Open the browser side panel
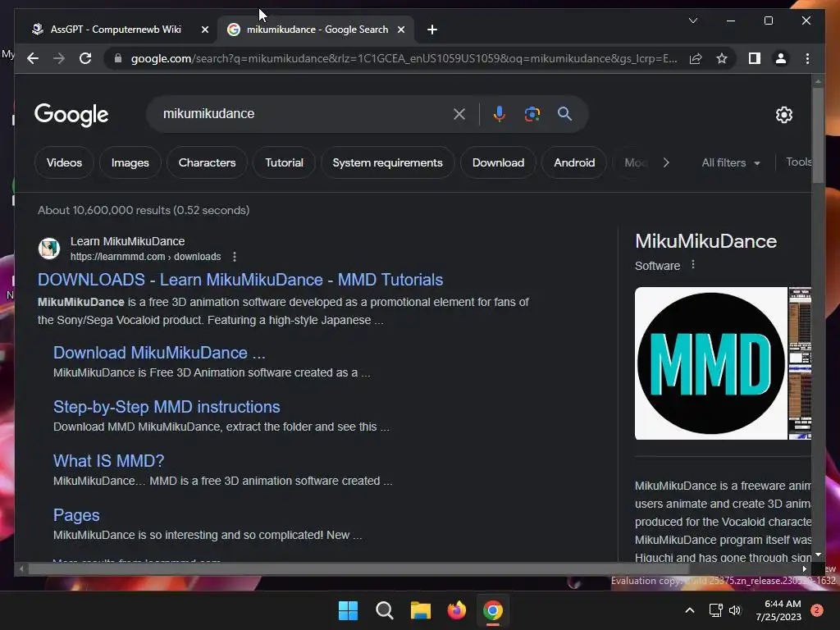 pyautogui.click(x=755, y=58)
